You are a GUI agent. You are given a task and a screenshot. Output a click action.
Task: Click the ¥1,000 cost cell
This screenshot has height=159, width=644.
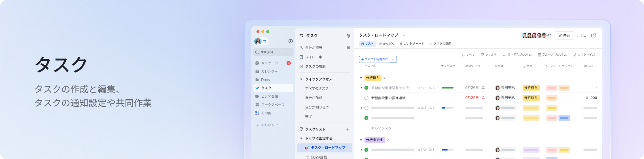[x=591, y=98]
